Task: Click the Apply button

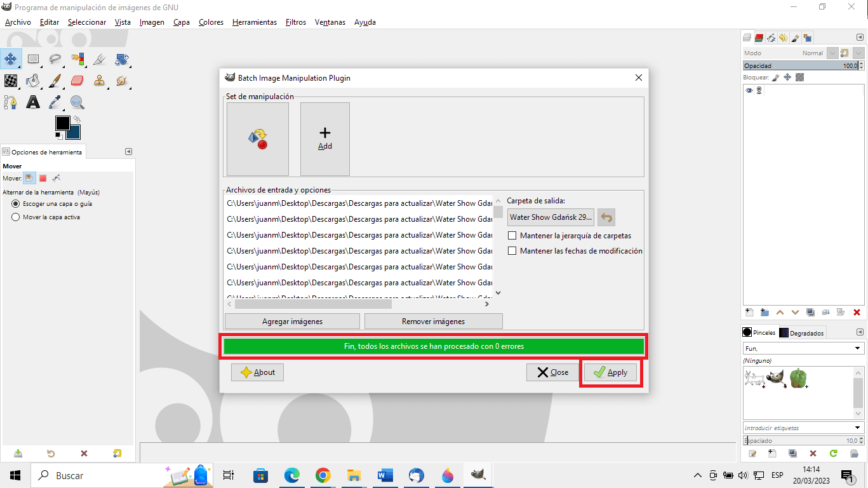Action: [610, 372]
